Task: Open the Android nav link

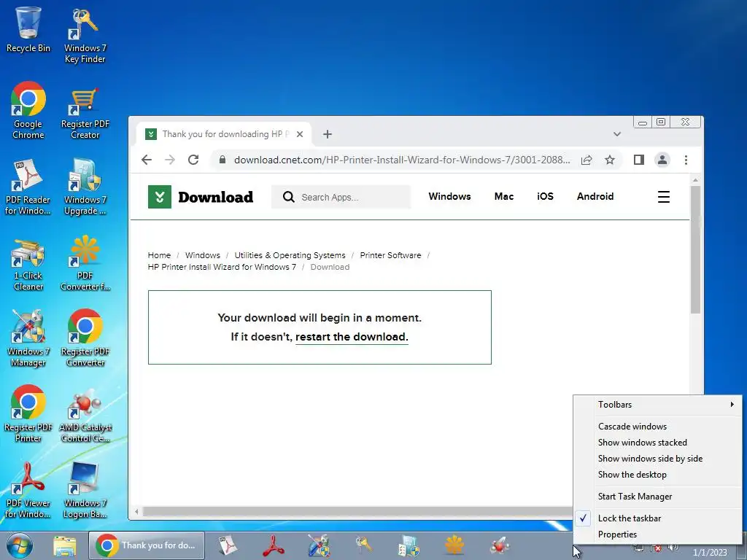Action: pyautogui.click(x=595, y=196)
